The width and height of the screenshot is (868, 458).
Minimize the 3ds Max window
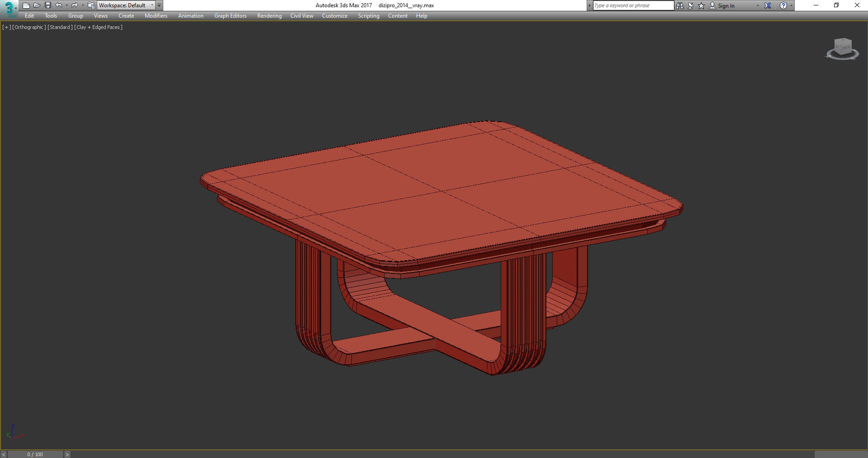tap(816, 5)
